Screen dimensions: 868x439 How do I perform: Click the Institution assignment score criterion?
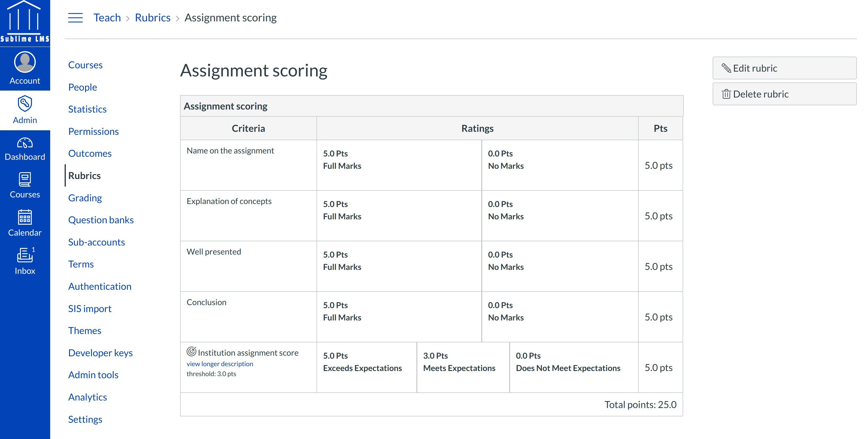click(x=248, y=353)
